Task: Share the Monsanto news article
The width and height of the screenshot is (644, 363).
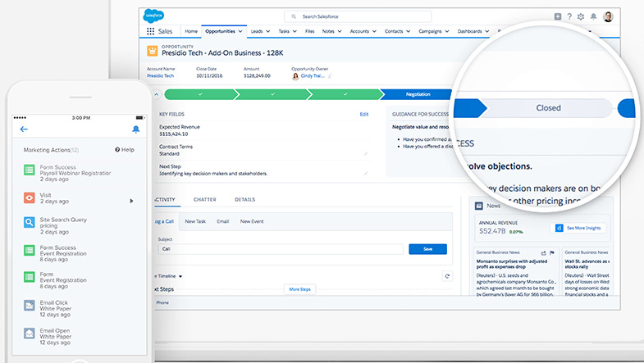Action: click(x=543, y=252)
